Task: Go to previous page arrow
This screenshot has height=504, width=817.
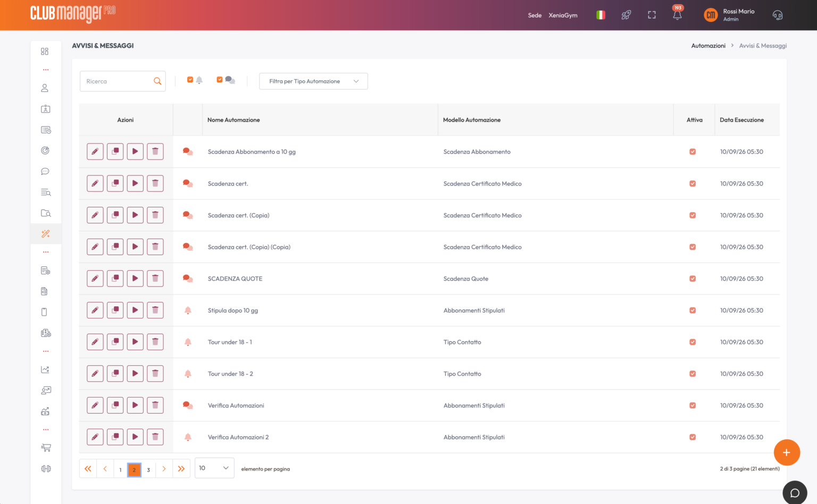Action: (x=105, y=468)
